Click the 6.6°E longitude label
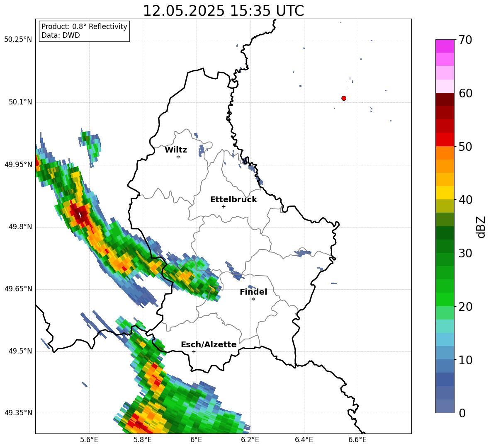Screen dimensions: 491x448 (x=357, y=440)
